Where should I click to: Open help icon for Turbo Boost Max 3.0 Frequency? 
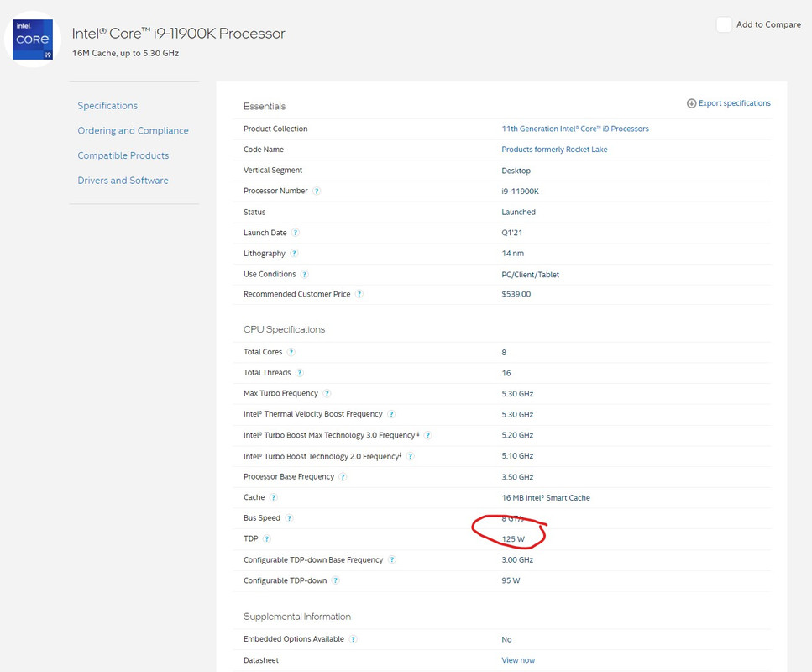(427, 435)
